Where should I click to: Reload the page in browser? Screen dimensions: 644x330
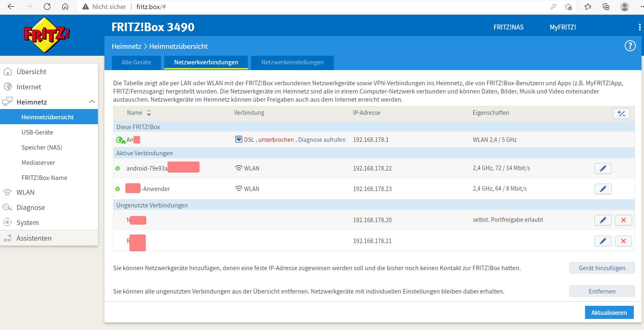coord(47,7)
